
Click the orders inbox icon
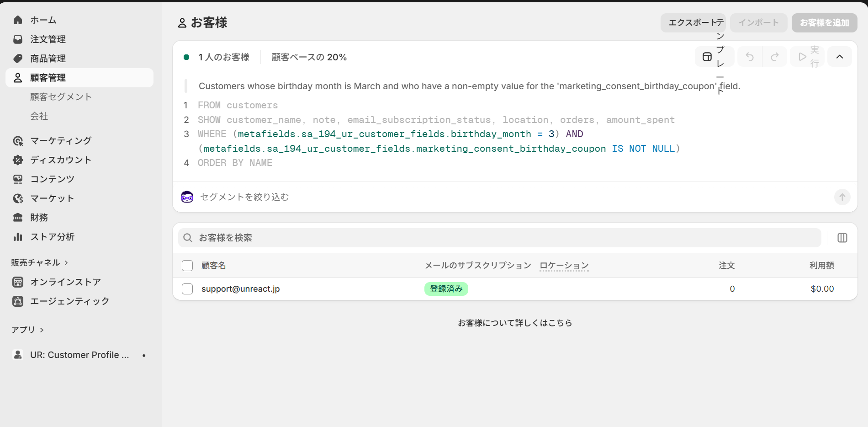pyautogui.click(x=18, y=39)
